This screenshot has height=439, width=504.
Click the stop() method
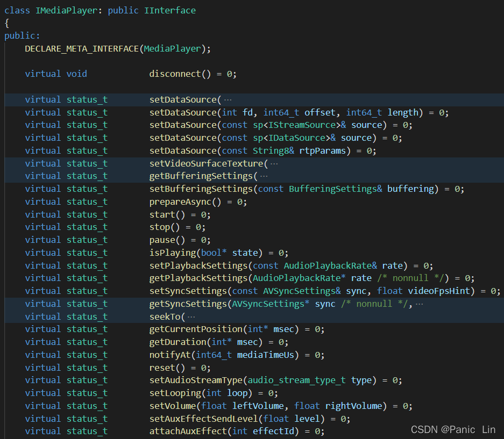click(165, 227)
